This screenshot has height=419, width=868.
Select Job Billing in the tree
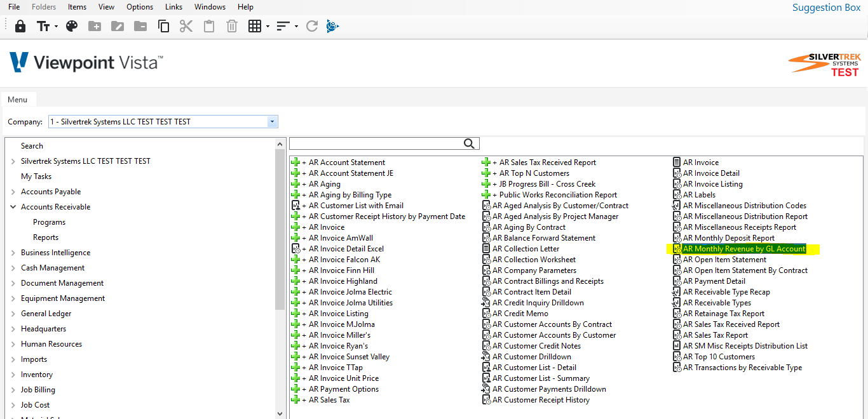point(37,390)
